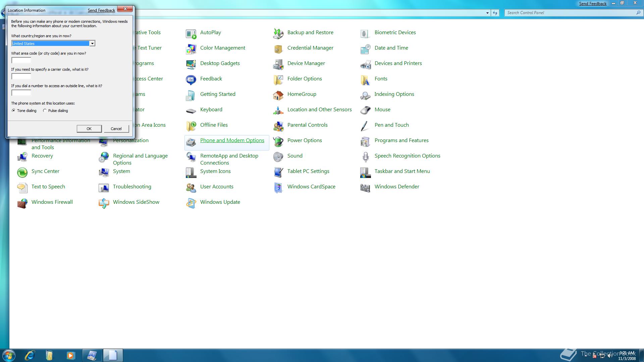This screenshot has height=362, width=644.
Task: Launch Internet Explorer from the taskbar
Action: [30, 355]
